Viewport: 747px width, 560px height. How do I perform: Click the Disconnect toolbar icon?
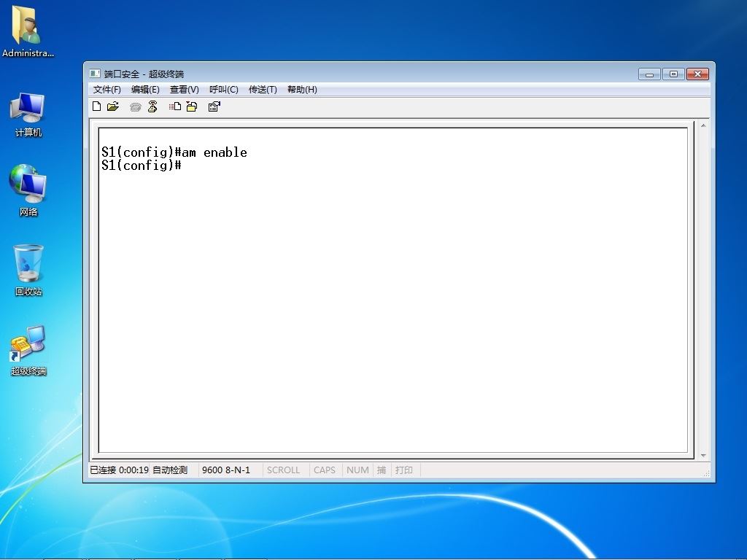(x=152, y=106)
